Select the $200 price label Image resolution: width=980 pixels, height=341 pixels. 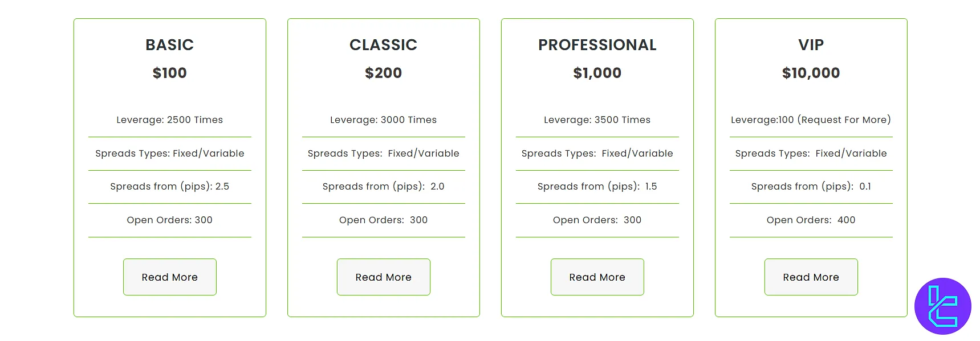tap(383, 73)
